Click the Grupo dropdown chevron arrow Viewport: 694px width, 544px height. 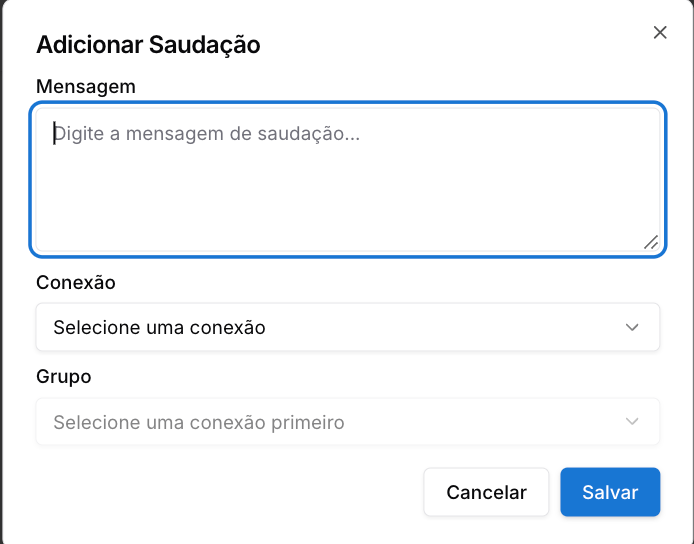point(632,421)
